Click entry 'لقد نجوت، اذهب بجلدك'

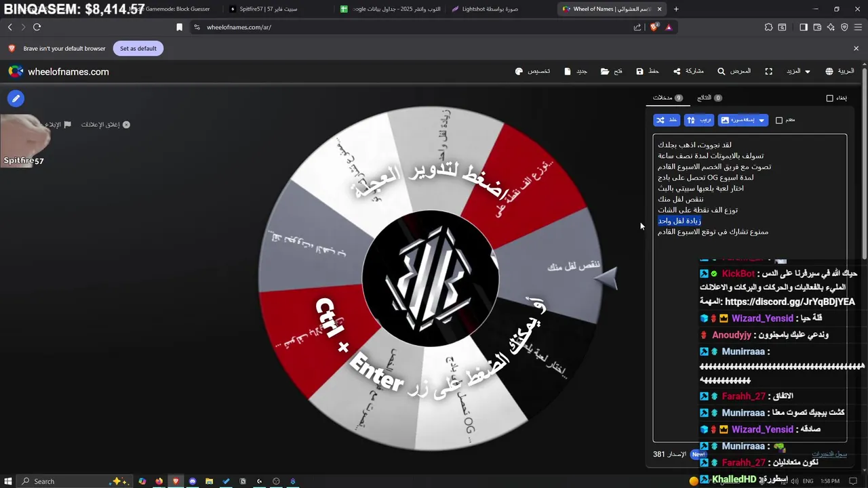[694, 145]
